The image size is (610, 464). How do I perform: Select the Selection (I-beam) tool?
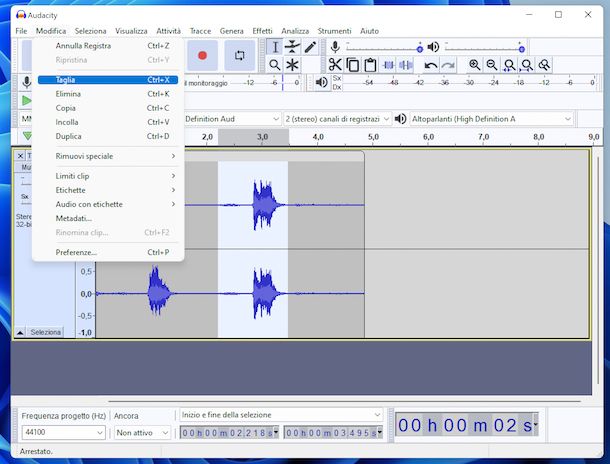point(275,47)
